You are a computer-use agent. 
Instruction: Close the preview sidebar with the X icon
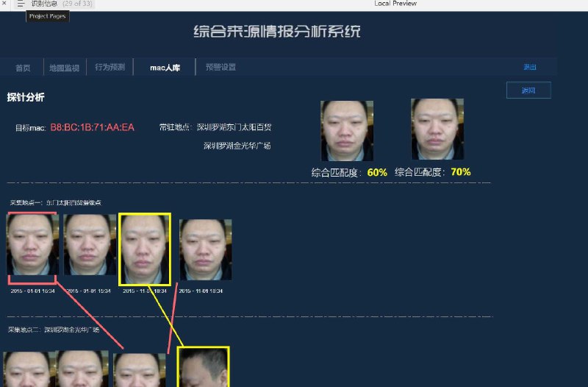(4, 3)
